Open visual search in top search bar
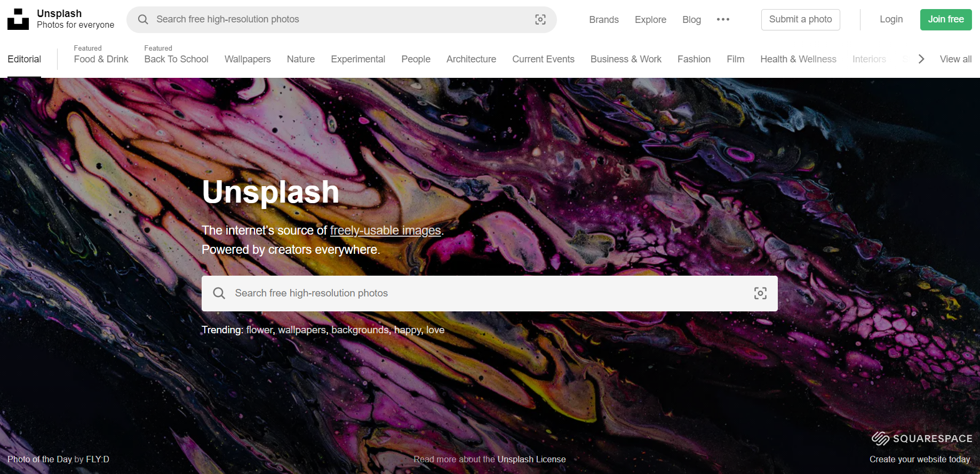The image size is (980, 474). point(540,19)
